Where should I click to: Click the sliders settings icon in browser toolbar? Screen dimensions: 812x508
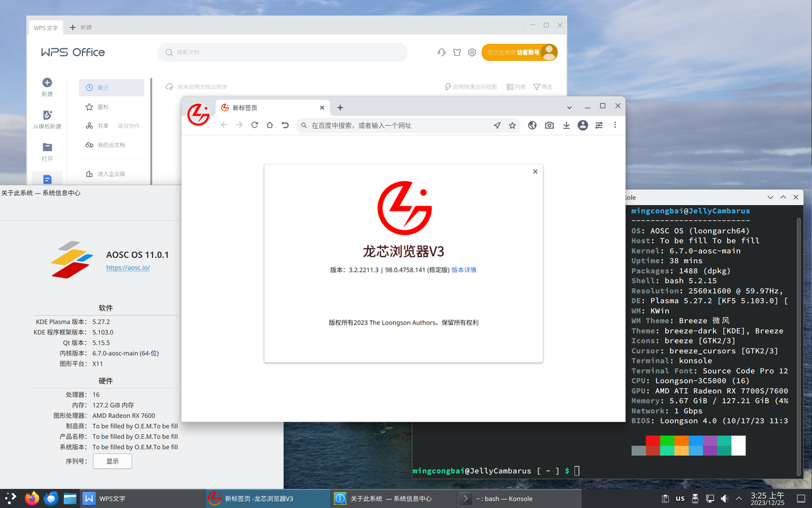tap(599, 125)
